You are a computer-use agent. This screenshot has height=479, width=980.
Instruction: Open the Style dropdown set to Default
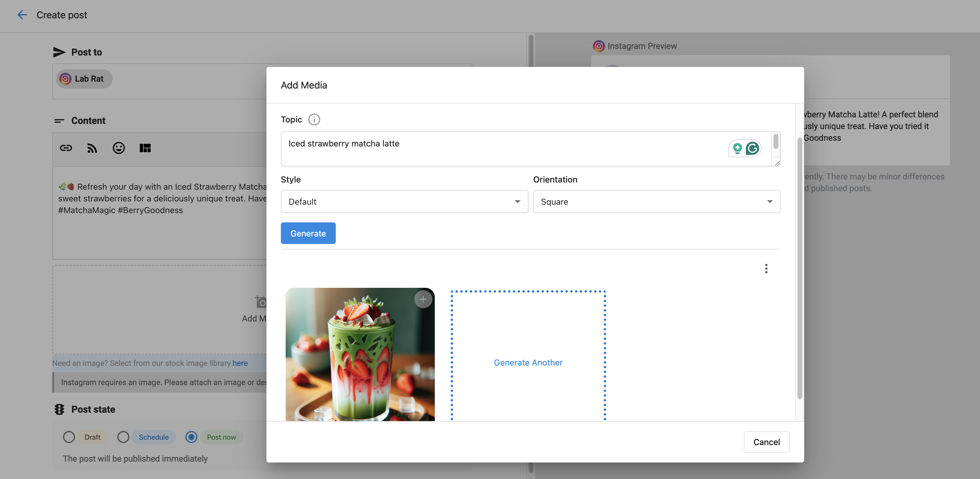(x=404, y=202)
